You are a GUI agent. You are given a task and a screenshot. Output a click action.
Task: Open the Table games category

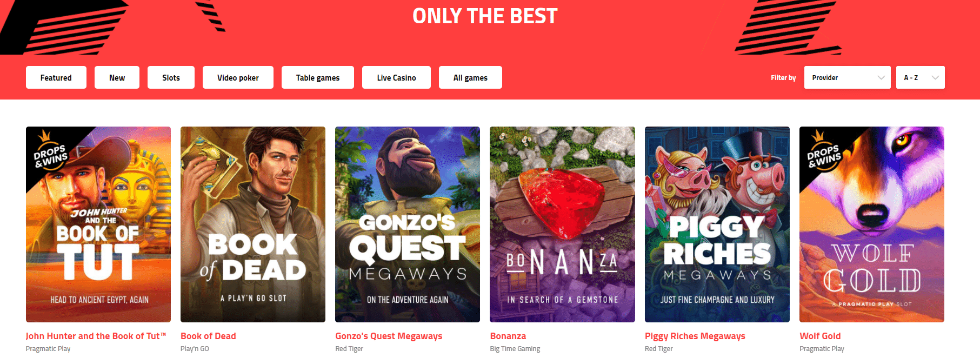[x=318, y=77]
